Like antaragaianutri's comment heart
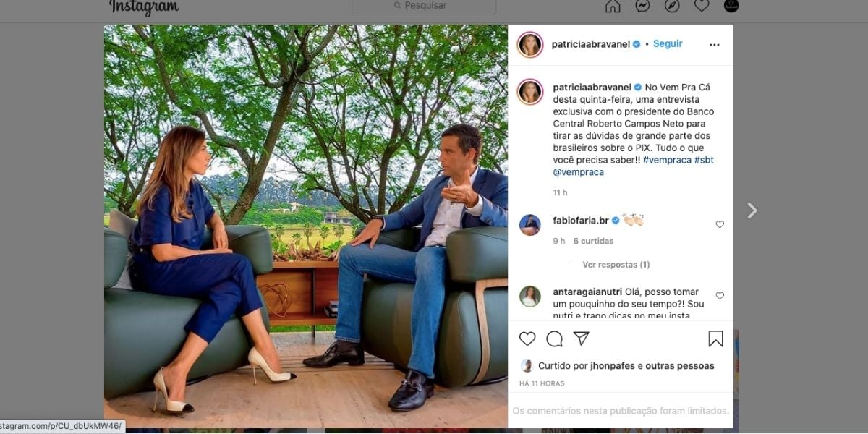868x434 pixels. coord(720,295)
